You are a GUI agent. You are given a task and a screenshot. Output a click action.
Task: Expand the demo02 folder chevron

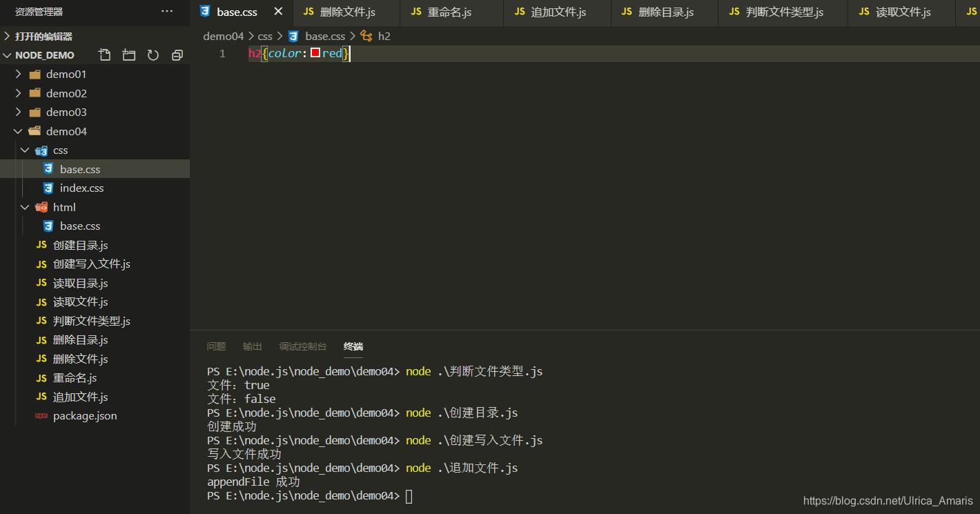[x=19, y=93]
